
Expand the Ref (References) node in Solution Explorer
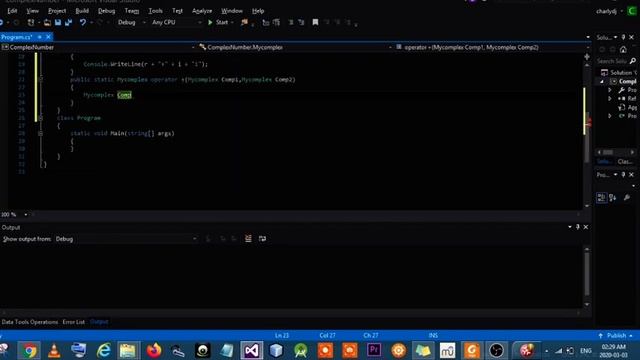tap(610, 98)
